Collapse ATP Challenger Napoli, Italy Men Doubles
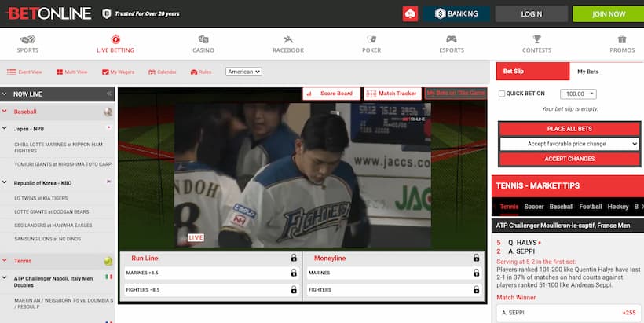644x323 pixels. [x=5, y=278]
